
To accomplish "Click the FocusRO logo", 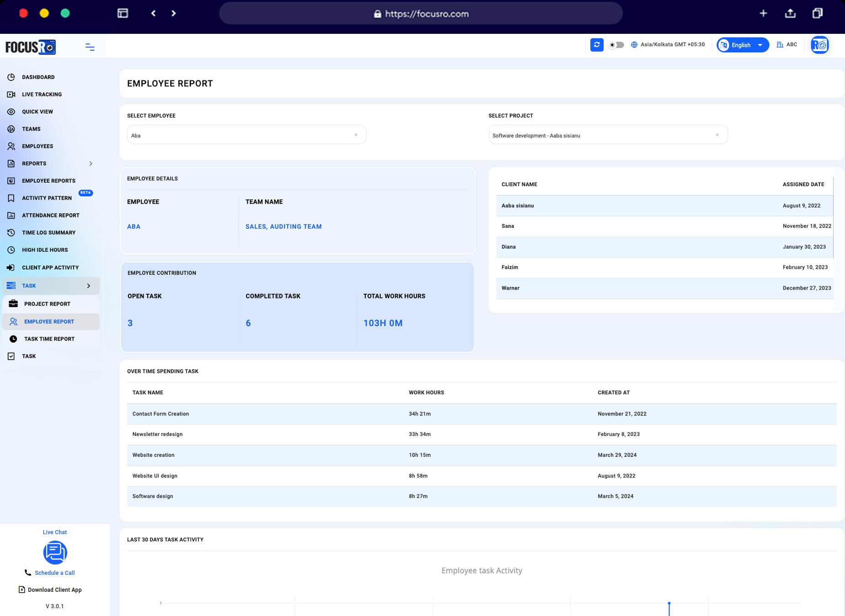I will 30,46.
